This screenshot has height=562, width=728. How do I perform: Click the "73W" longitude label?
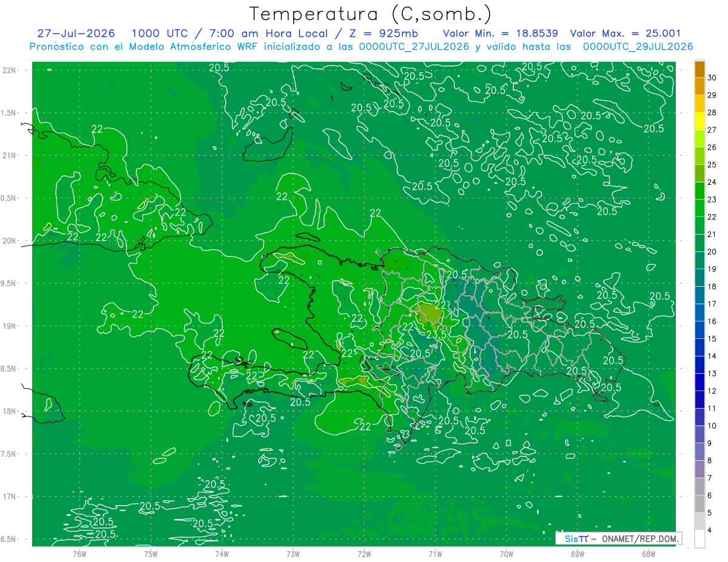pyautogui.click(x=293, y=554)
